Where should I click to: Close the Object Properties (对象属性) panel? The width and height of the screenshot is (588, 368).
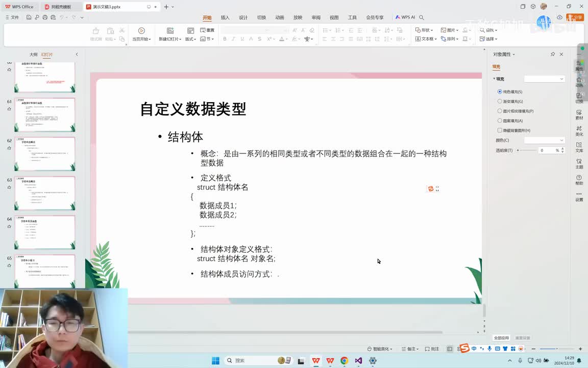pos(561,55)
